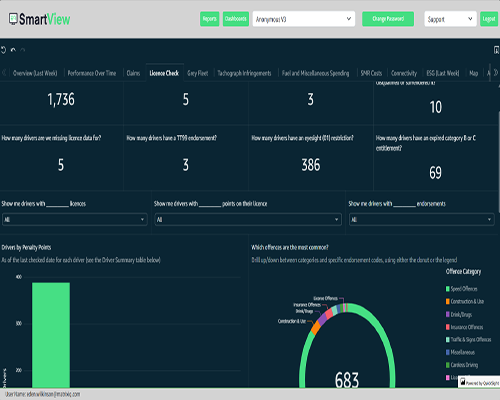Click the SmartView logo

(39, 19)
